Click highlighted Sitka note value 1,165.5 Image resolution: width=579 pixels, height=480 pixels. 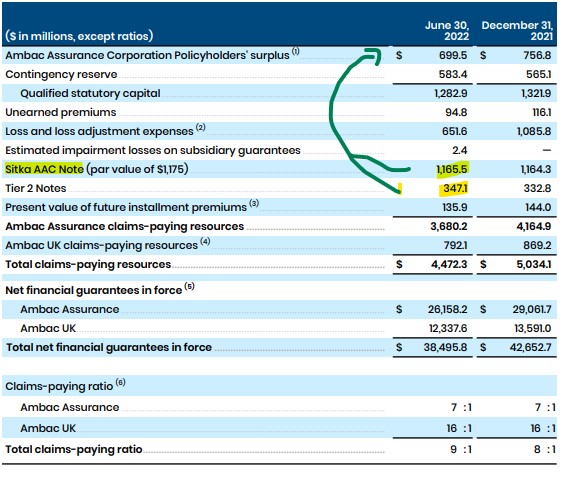(x=452, y=169)
